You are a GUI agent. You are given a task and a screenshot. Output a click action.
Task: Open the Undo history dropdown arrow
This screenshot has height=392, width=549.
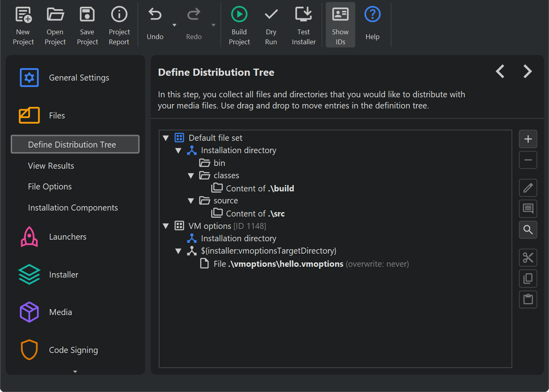click(x=174, y=25)
